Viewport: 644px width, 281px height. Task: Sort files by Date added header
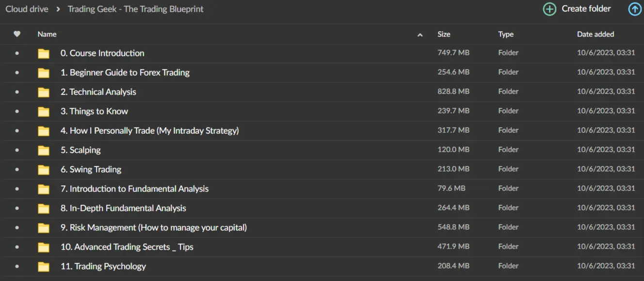coord(596,34)
